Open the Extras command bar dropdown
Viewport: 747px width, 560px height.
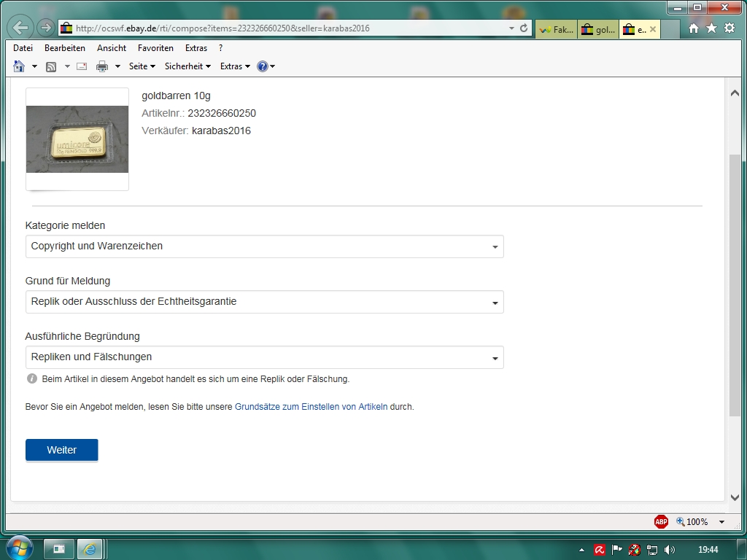235,66
